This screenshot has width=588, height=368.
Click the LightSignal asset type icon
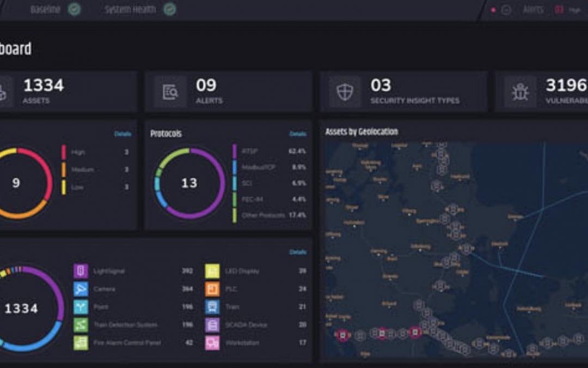(x=81, y=271)
